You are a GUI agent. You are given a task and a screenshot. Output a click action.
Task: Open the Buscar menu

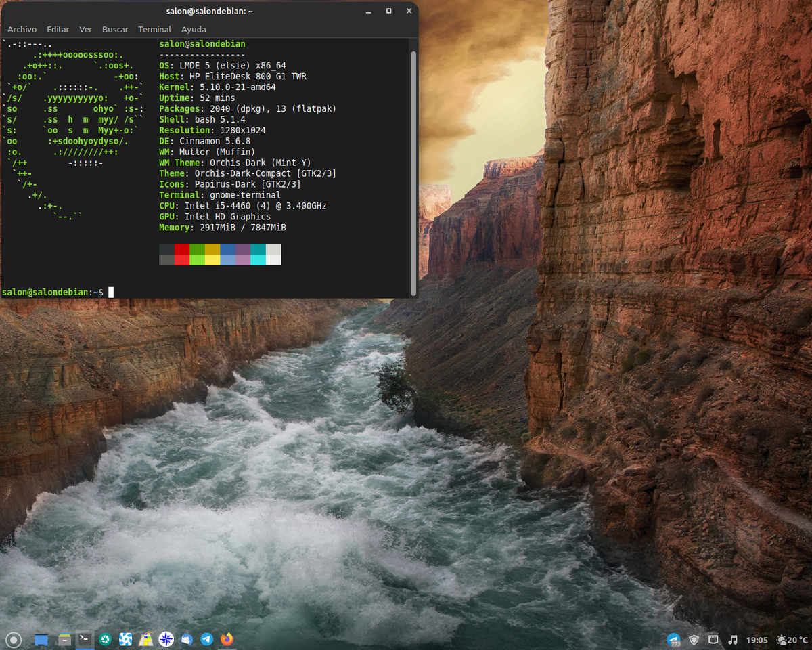pyautogui.click(x=115, y=29)
